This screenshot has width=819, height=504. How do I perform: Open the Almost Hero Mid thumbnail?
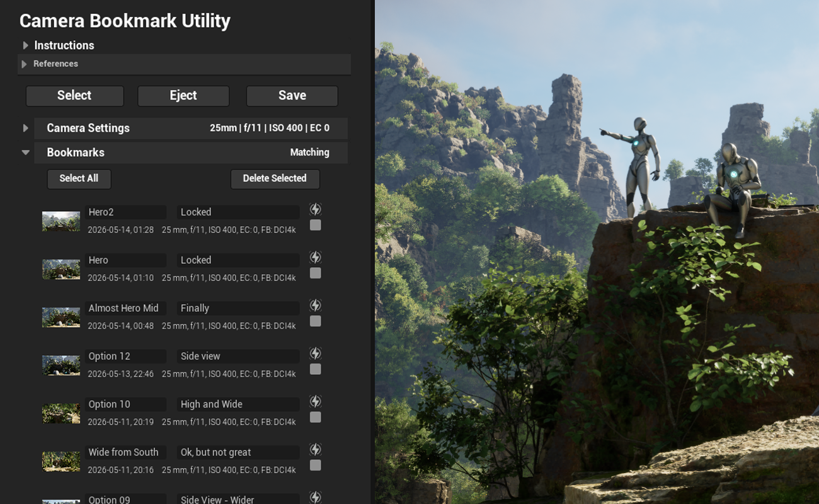tap(61, 318)
